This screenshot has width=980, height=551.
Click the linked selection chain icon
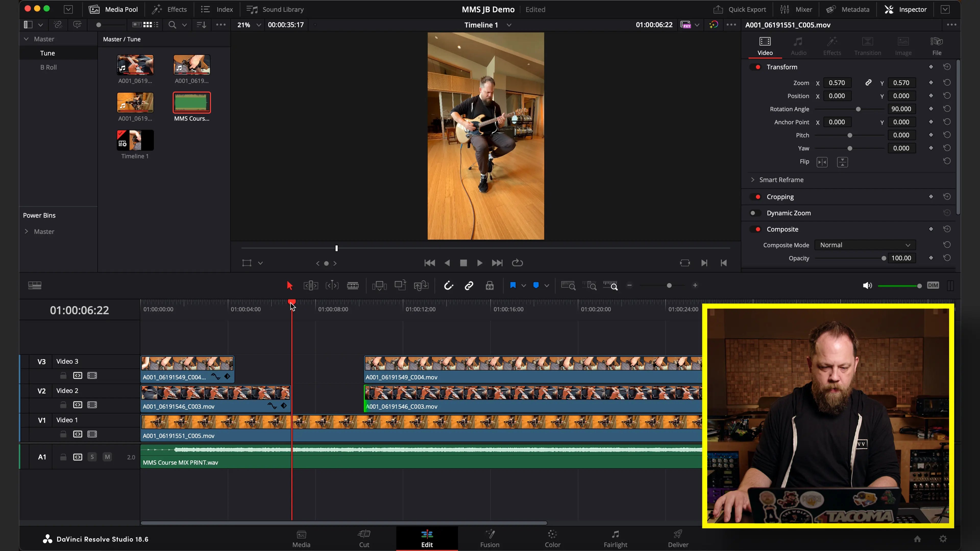pyautogui.click(x=469, y=286)
